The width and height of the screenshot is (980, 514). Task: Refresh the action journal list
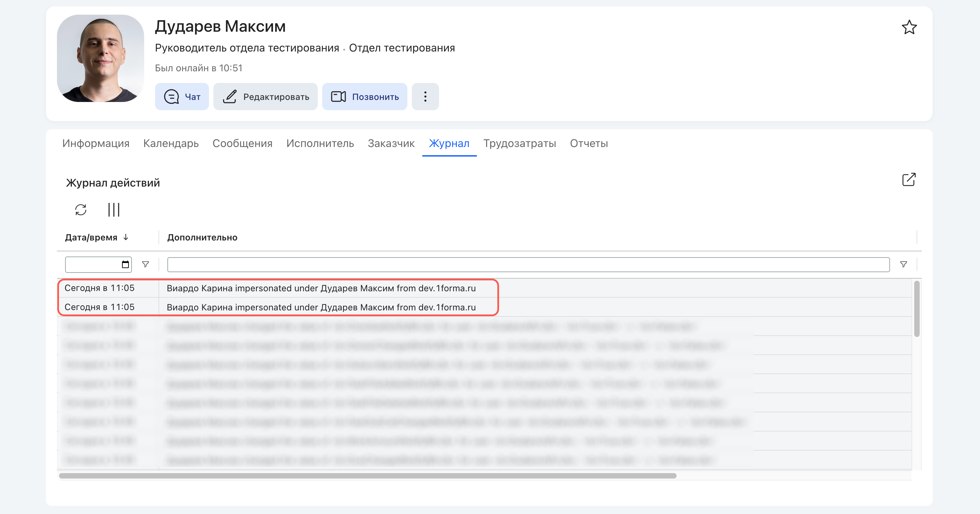click(81, 210)
